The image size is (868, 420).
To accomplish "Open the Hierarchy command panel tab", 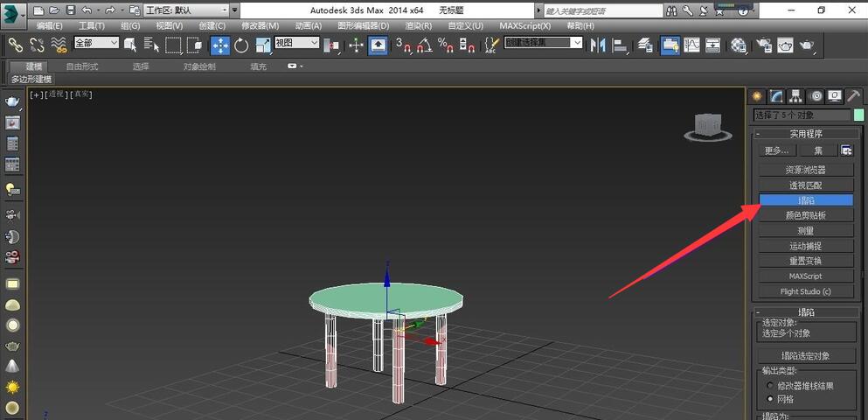I will [x=795, y=96].
